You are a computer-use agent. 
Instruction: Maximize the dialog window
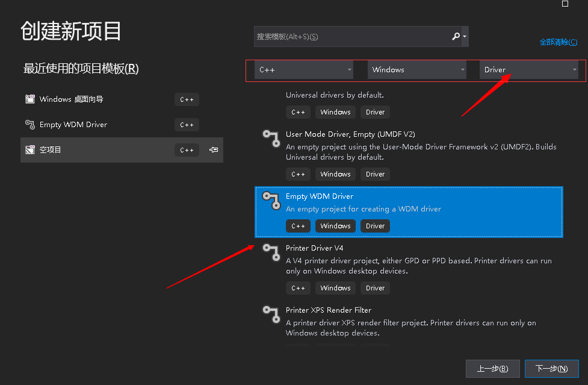(565, 4)
